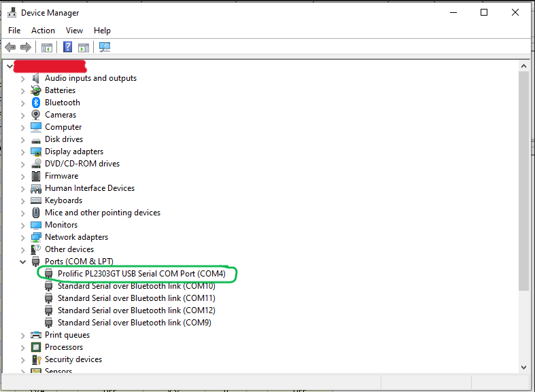Select the Monitors category label
Screen dimensions: 535x392
tap(61, 225)
